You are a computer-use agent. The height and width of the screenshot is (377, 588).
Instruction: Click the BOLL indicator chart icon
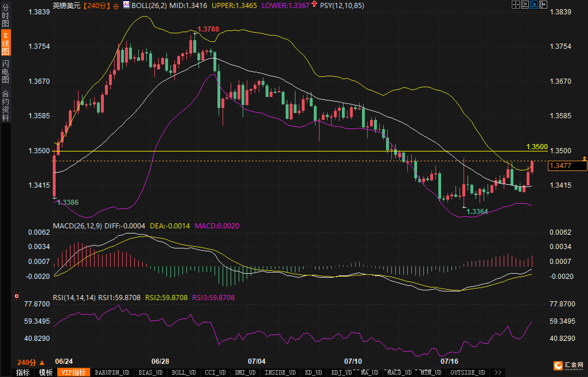[126, 5]
